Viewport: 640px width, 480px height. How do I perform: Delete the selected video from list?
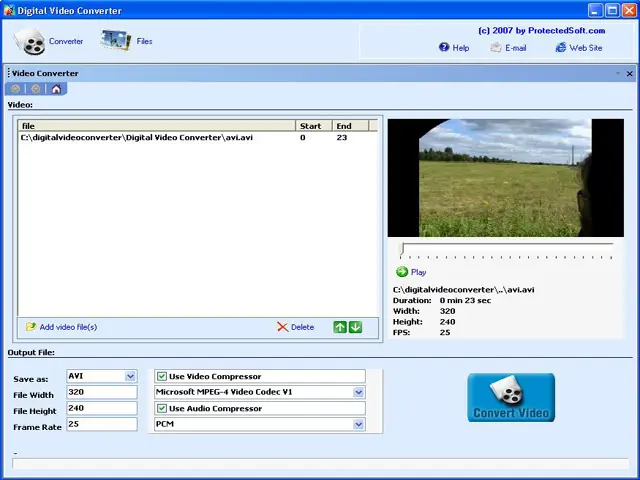tap(295, 327)
